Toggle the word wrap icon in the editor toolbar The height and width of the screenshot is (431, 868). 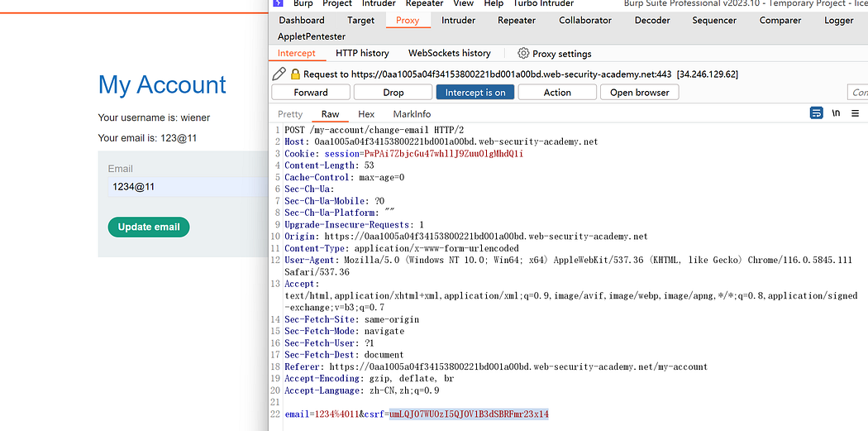(x=816, y=113)
